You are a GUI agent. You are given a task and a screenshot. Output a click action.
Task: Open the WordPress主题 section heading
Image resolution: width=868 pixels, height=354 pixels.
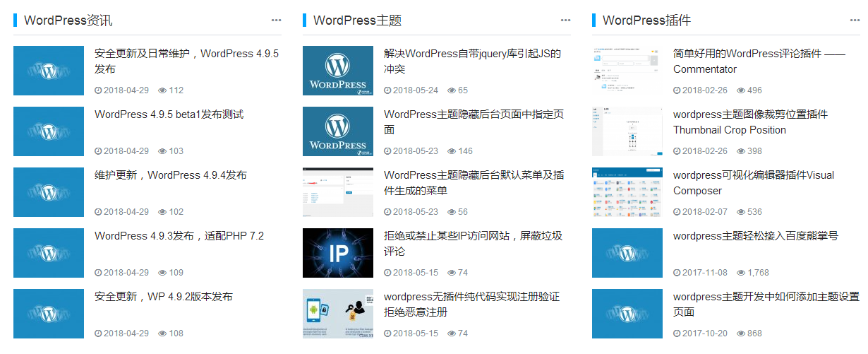point(357,20)
